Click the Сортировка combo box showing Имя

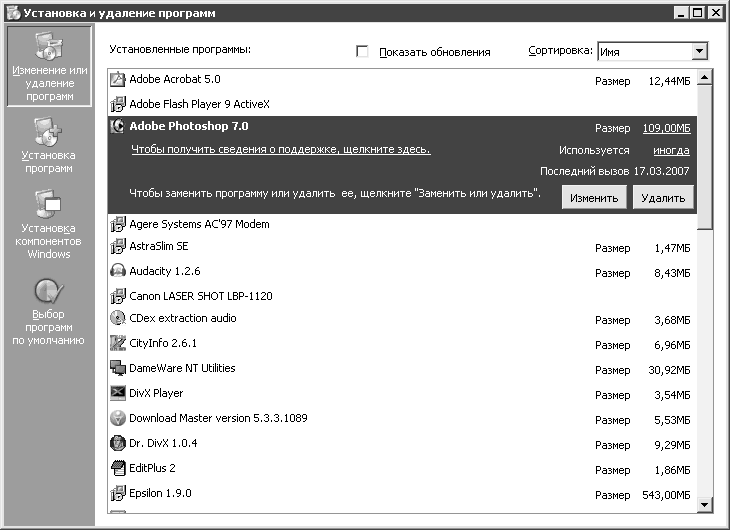(x=652, y=51)
